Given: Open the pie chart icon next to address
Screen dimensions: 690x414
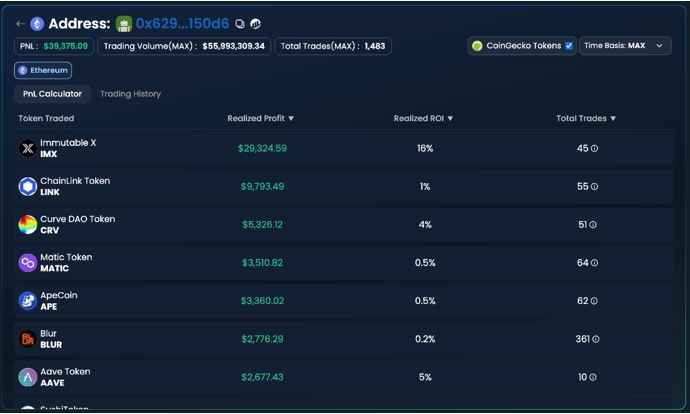Looking at the screenshot, I should pyautogui.click(x=255, y=24).
